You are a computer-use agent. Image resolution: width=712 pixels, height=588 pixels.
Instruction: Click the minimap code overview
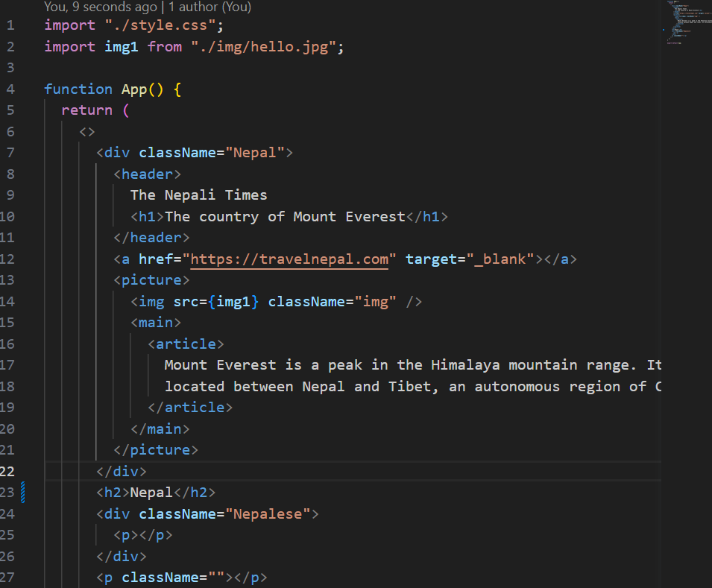point(688,22)
